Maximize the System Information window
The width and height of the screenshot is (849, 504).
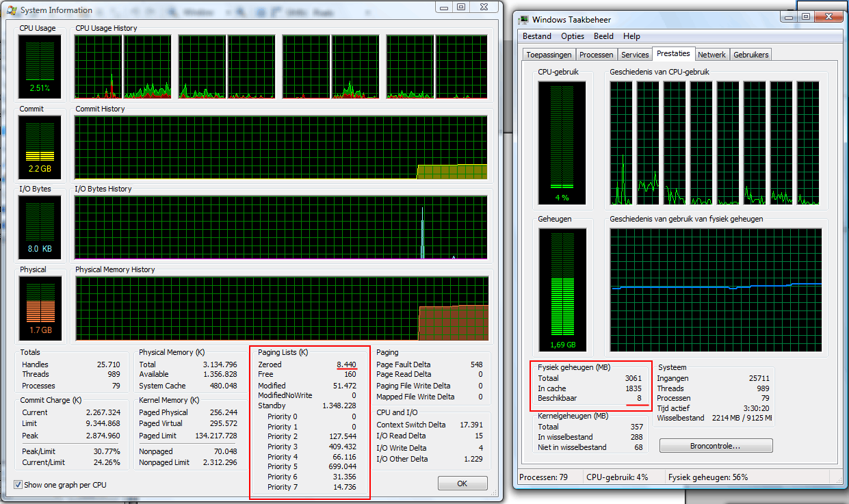click(x=461, y=6)
